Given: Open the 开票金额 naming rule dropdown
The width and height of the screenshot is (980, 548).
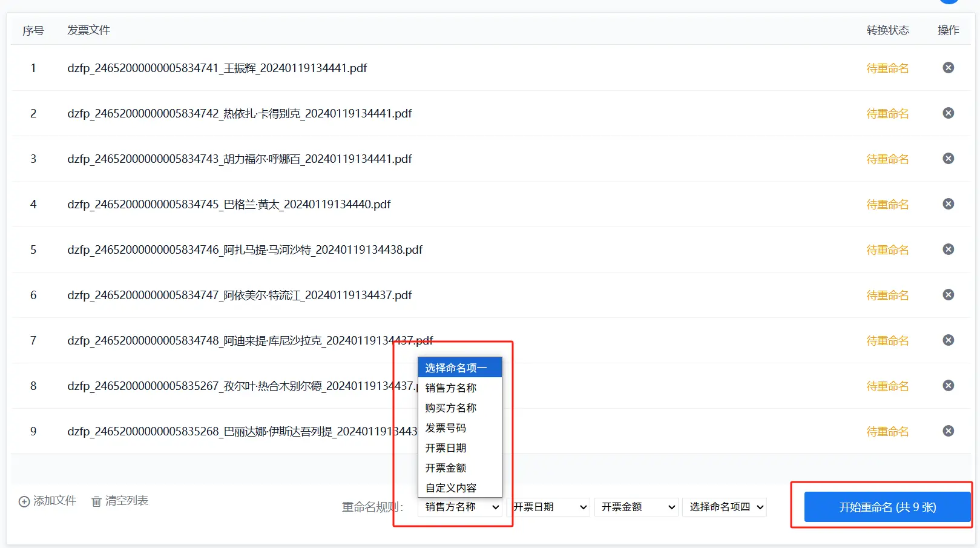Looking at the screenshot, I should 637,507.
